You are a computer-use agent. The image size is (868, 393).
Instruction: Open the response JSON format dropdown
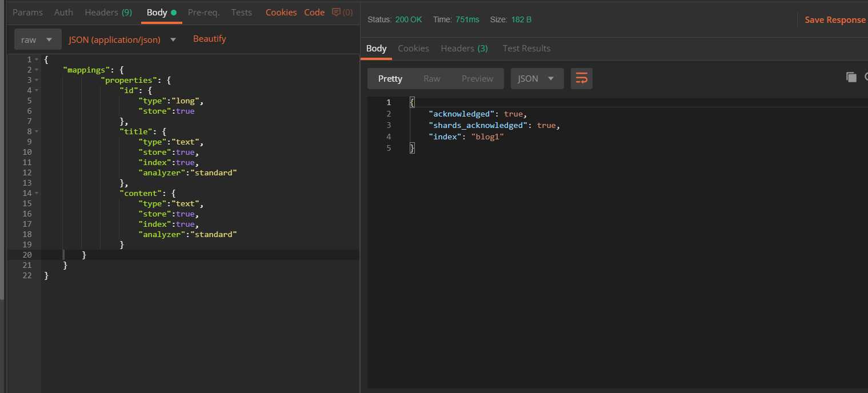coord(537,79)
